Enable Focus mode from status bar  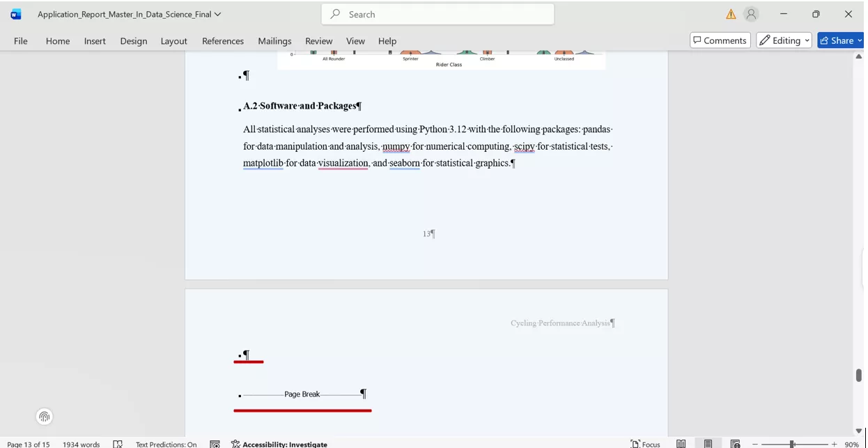tap(645, 444)
